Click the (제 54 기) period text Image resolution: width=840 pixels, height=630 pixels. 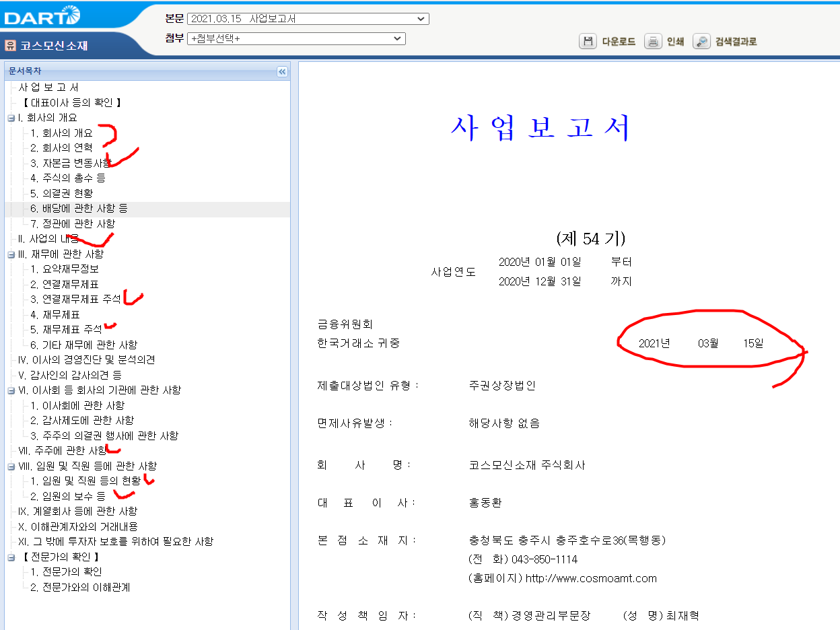coord(591,238)
